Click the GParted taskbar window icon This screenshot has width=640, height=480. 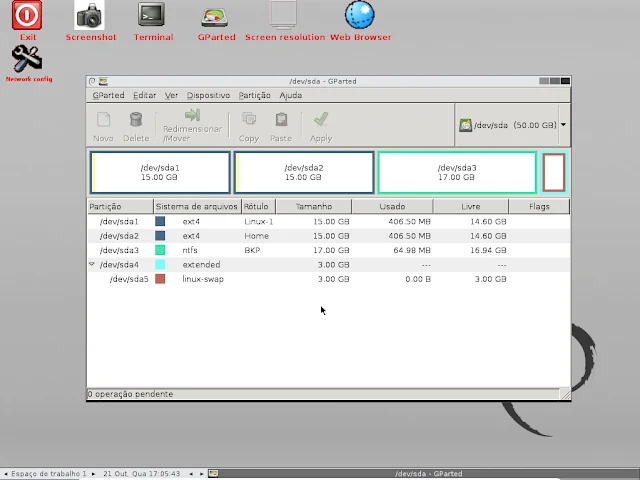tap(213, 473)
